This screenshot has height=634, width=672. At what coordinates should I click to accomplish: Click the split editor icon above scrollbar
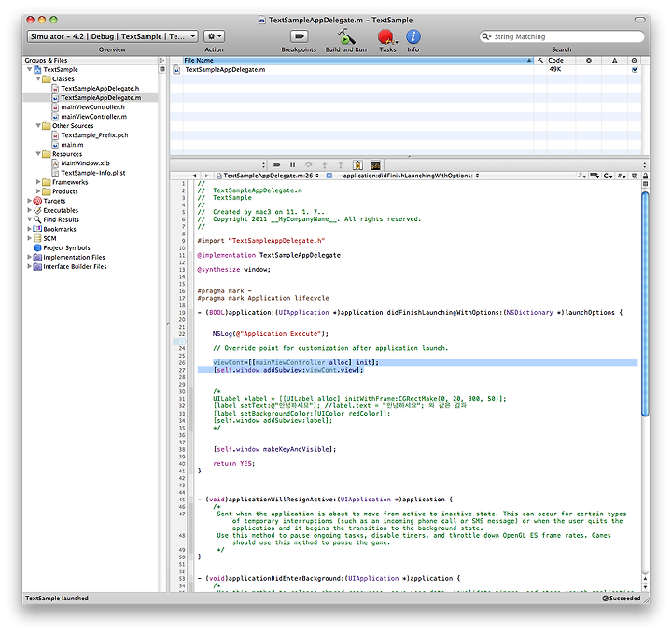(x=645, y=184)
